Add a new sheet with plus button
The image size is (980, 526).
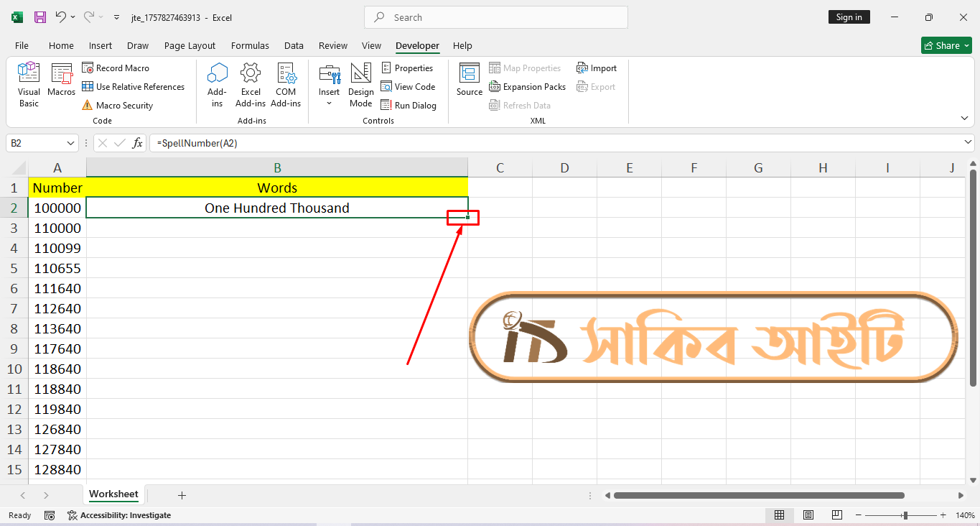(x=182, y=495)
